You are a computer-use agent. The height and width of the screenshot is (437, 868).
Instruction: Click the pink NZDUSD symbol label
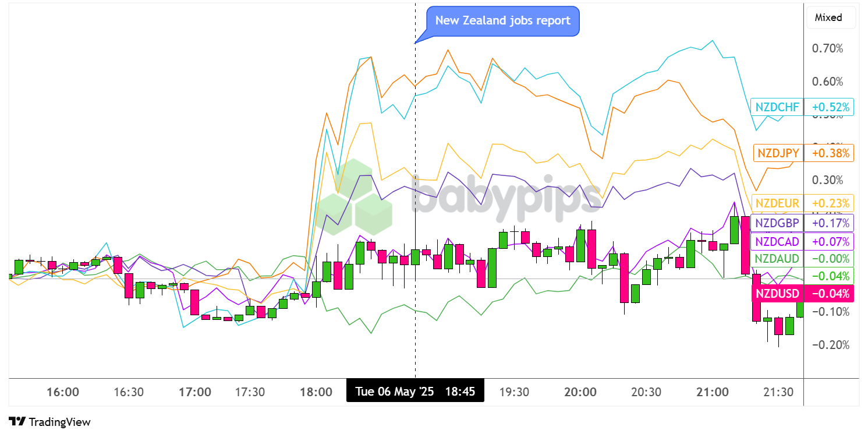(x=778, y=294)
